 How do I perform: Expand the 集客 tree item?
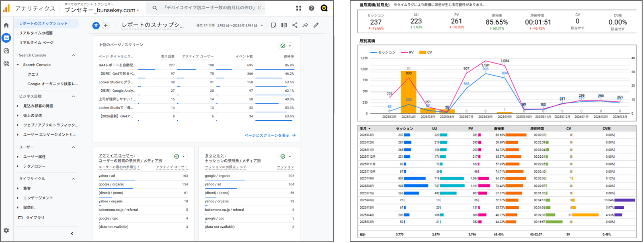tap(18, 188)
